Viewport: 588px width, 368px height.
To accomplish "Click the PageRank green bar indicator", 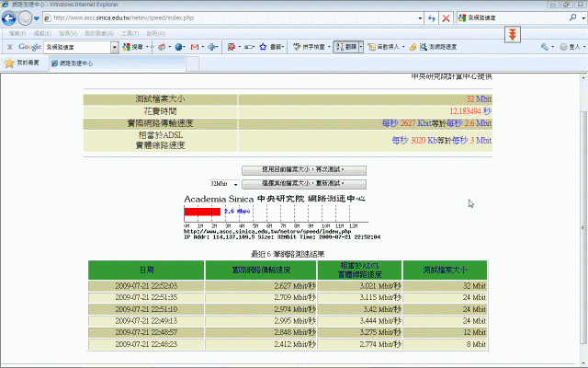I will [249, 47].
